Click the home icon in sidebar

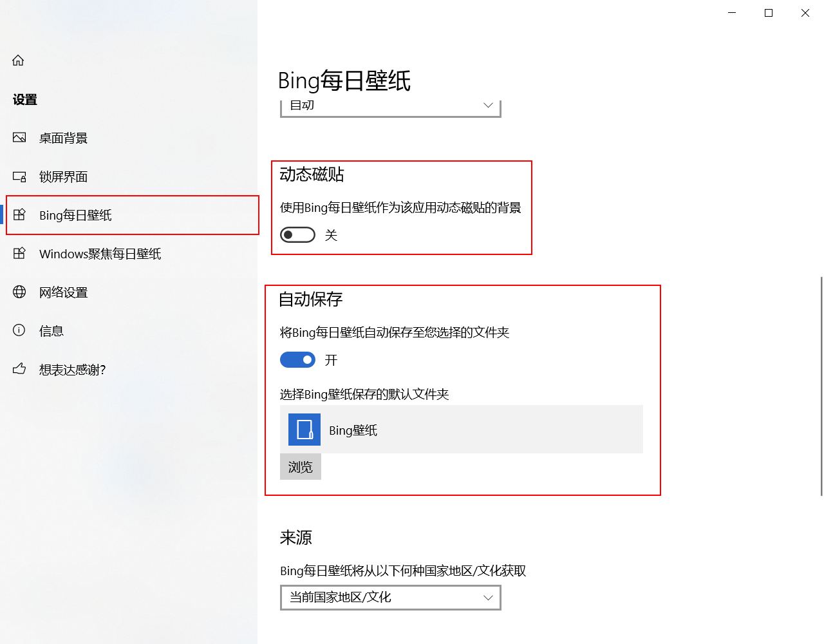tap(18, 61)
